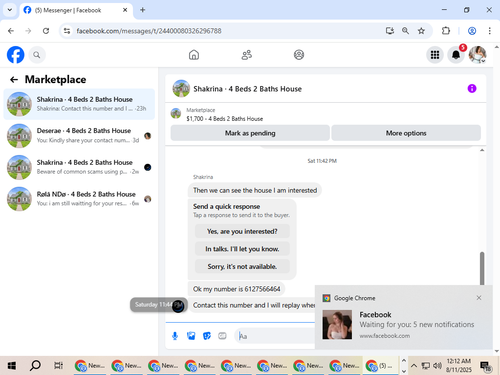500x375 pixels.
Task: Open a new tab with plus button
Action: (142, 10)
